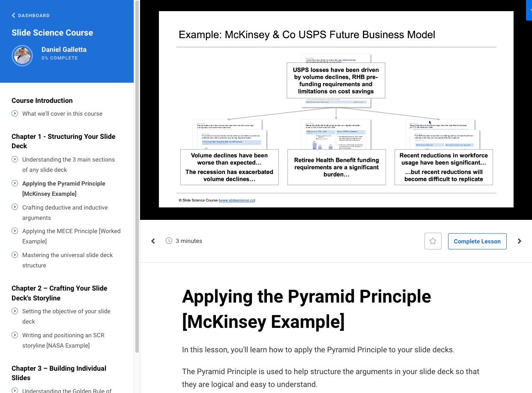Mark lesson done with Complete Lesson button
Image resolution: width=532 pixels, height=393 pixels.
pyautogui.click(x=477, y=241)
